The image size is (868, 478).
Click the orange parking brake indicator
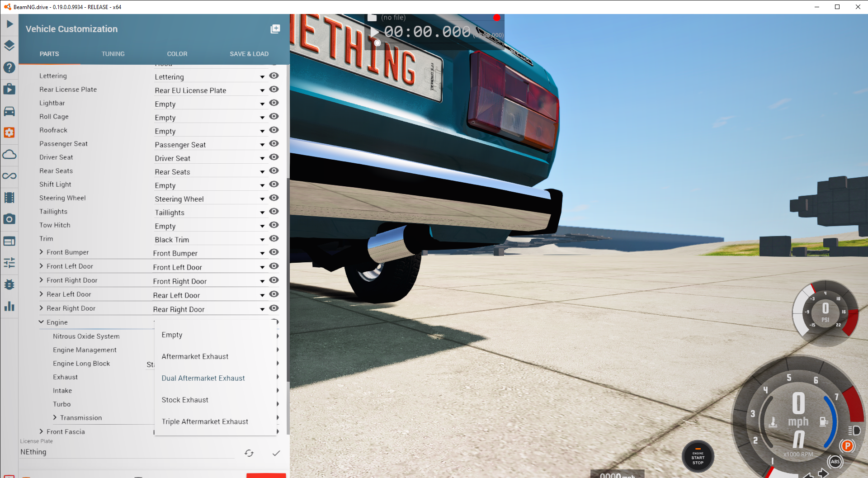click(848, 446)
